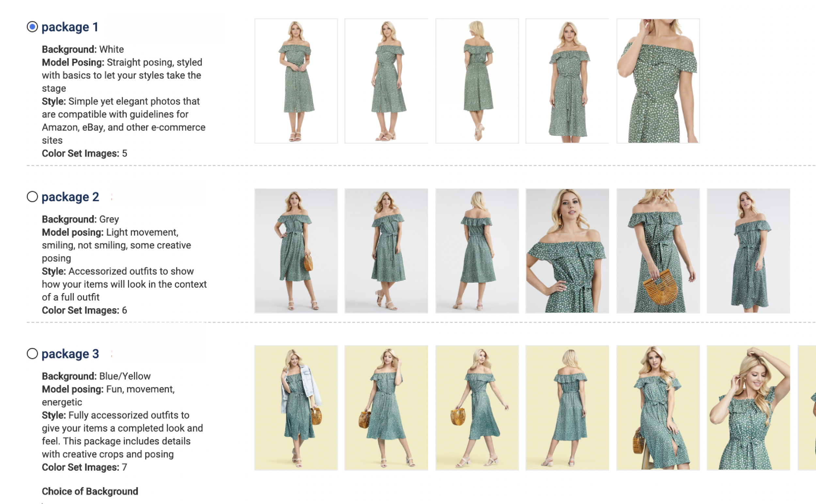Click the Choice of Background heading
This screenshot has width=816, height=504.
point(90,491)
